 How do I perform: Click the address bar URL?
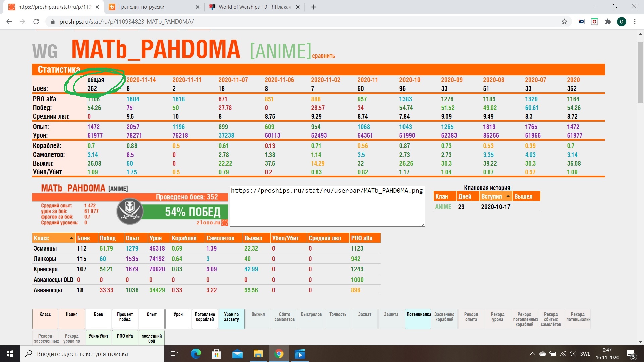126,22
